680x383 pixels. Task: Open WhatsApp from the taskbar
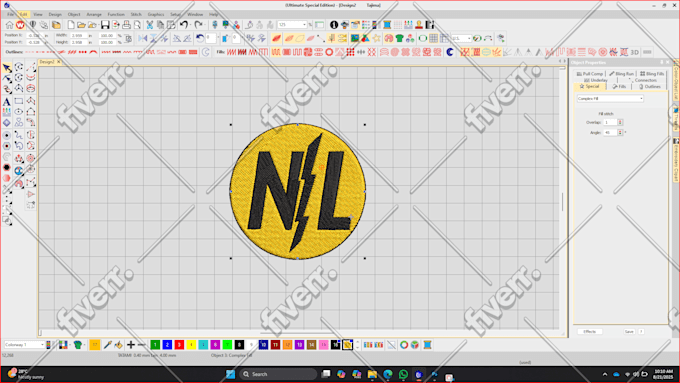pos(403,374)
